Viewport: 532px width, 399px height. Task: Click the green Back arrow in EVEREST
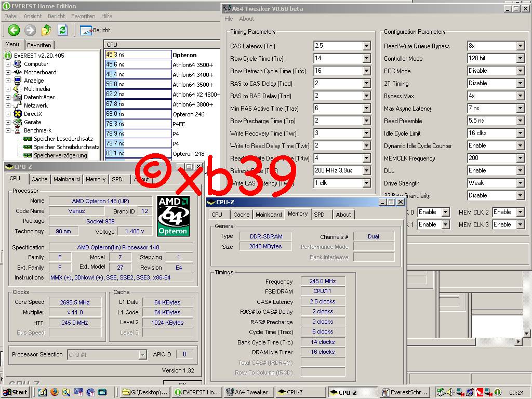point(14,30)
